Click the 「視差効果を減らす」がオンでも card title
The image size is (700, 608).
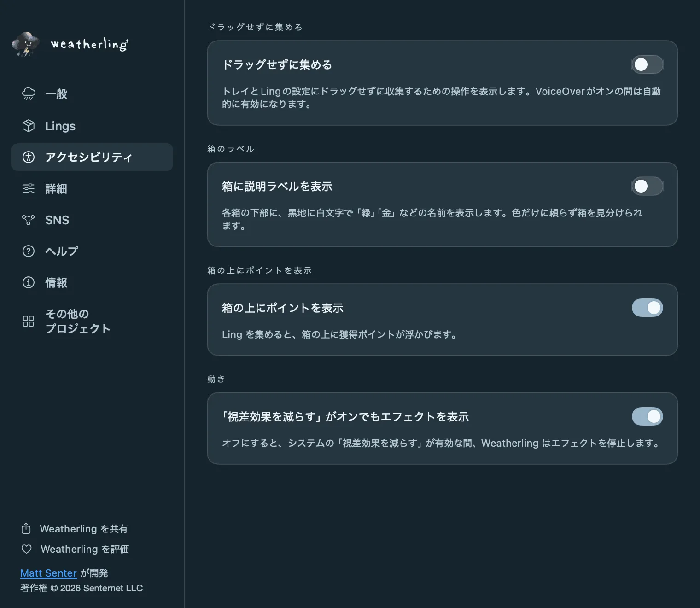[345, 416]
